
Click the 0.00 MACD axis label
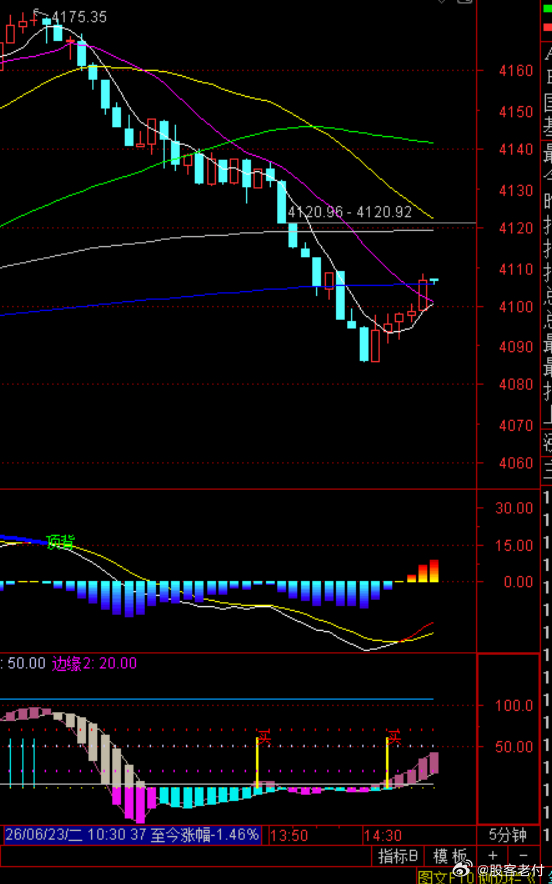[518, 582]
